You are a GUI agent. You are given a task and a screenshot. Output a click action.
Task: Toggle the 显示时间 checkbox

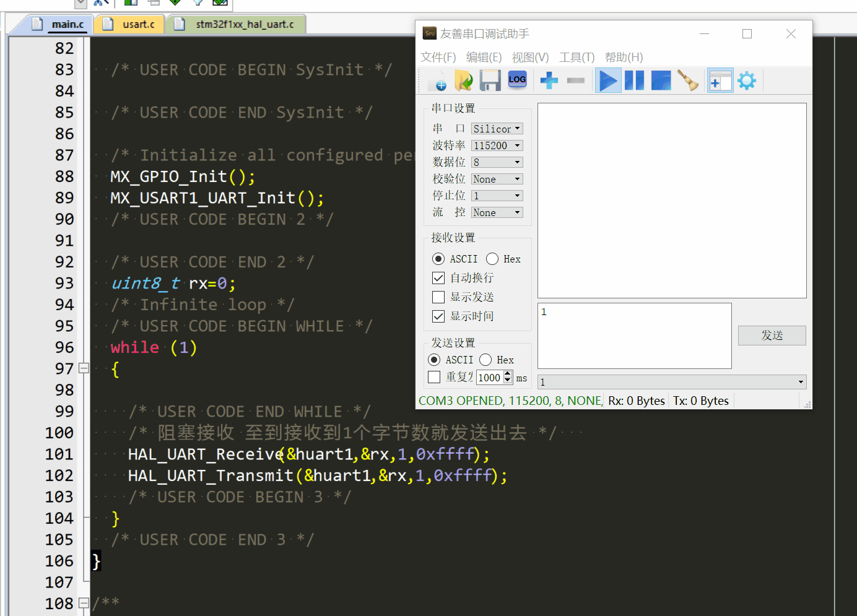point(438,316)
